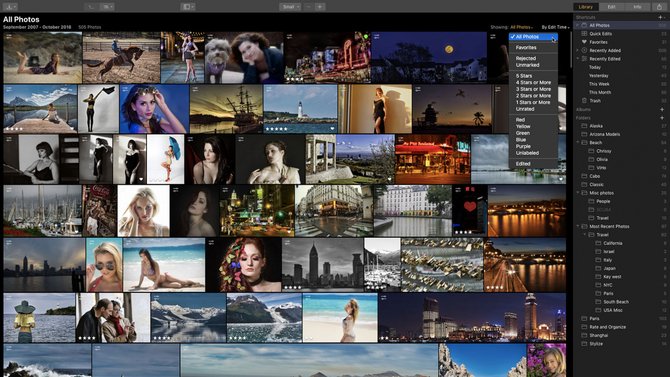Screen dimensions: 670x377
Task: Open the By Edit Time sort dropdown
Action: tap(555, 27)
